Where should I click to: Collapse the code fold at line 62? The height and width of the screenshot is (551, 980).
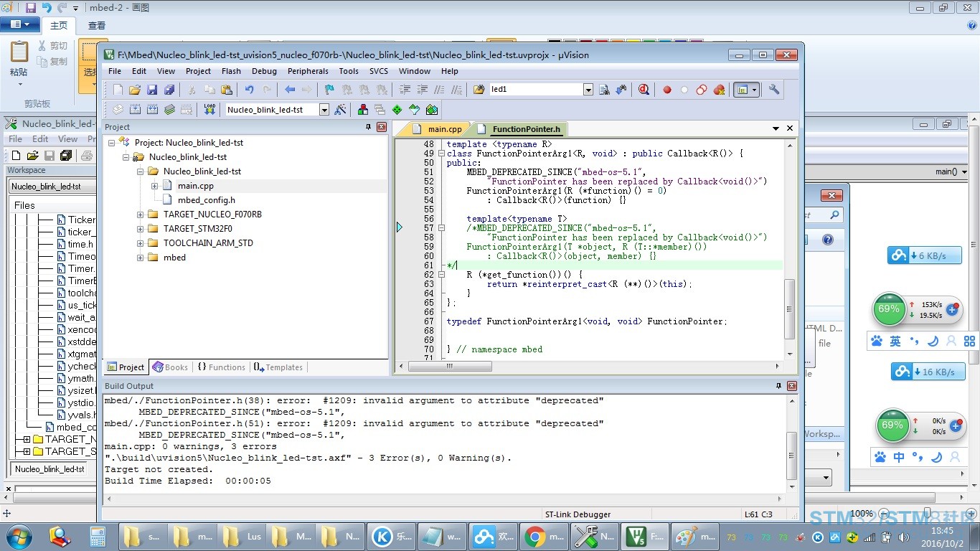[x=442, y=275]
